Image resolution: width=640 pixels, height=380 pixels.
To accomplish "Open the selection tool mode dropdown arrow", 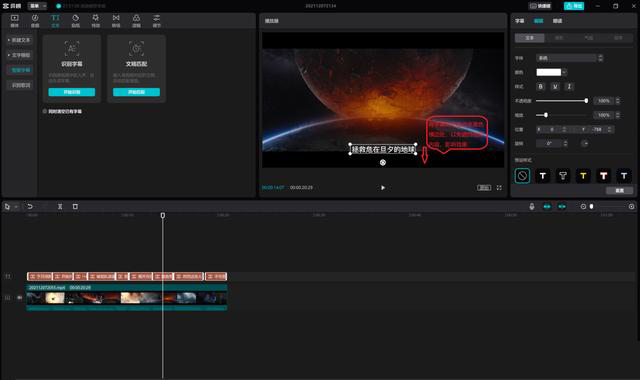I will (16, 207).
